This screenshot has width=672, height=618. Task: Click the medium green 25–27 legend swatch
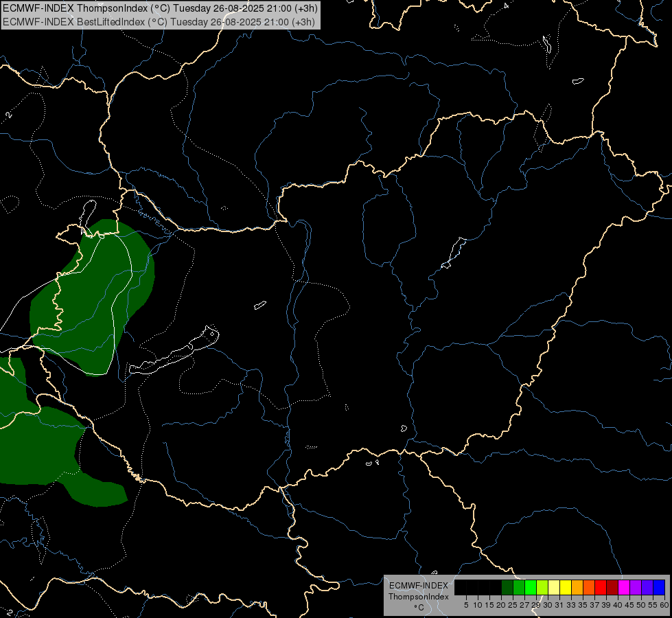pos(519,587)
